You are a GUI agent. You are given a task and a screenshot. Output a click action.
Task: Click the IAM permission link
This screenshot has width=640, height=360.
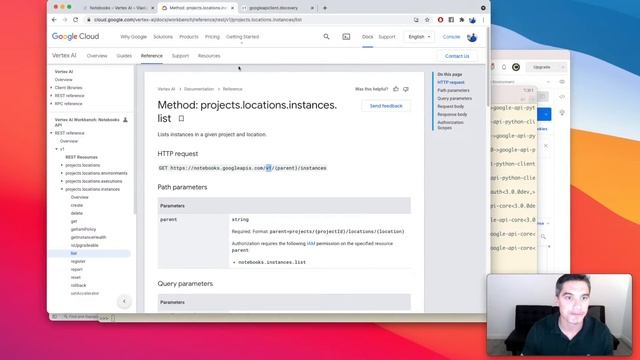tap(311, 244)
